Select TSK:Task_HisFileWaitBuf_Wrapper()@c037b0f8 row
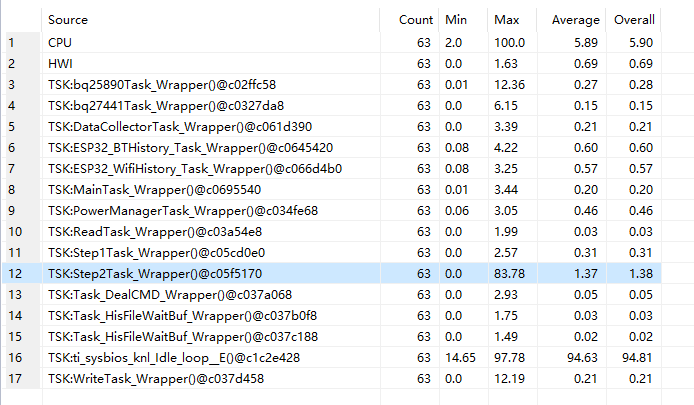Screen dimensions: 694x405 [x=334, y=316]
